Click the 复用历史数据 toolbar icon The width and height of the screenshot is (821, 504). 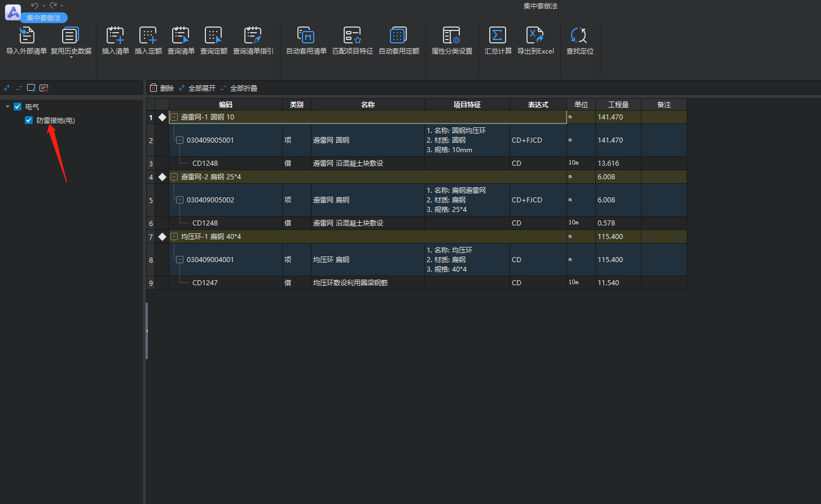[71, 36]
